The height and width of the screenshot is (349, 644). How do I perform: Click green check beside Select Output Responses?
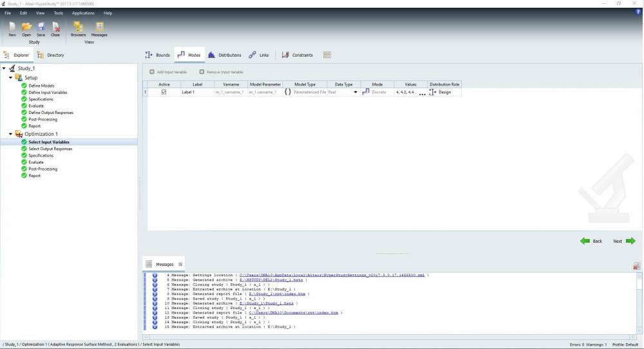click(24, 149)
